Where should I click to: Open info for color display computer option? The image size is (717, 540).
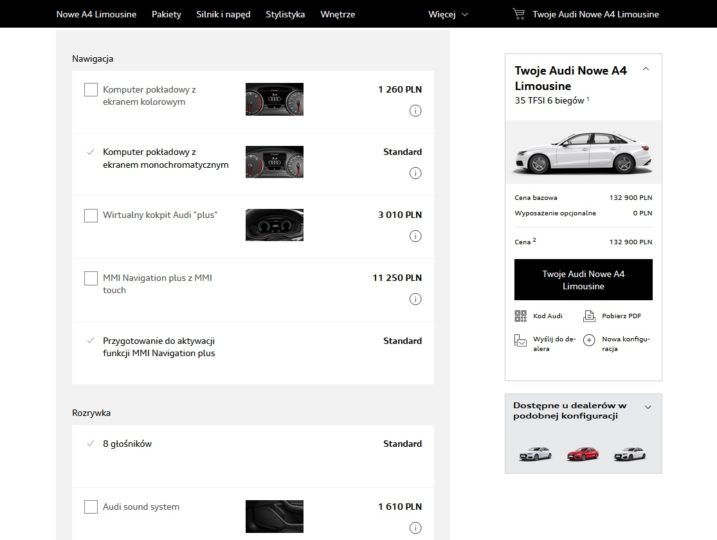coord(415,111)
